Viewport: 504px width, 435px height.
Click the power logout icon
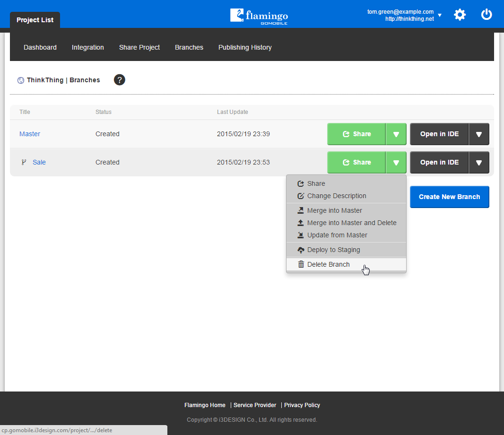tap(487, 15)
